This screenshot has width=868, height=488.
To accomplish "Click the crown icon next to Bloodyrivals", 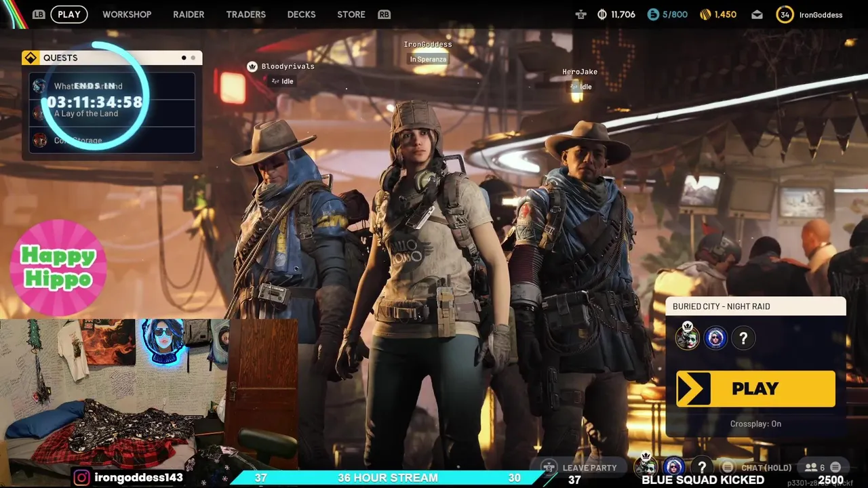I will pos(252,66).
